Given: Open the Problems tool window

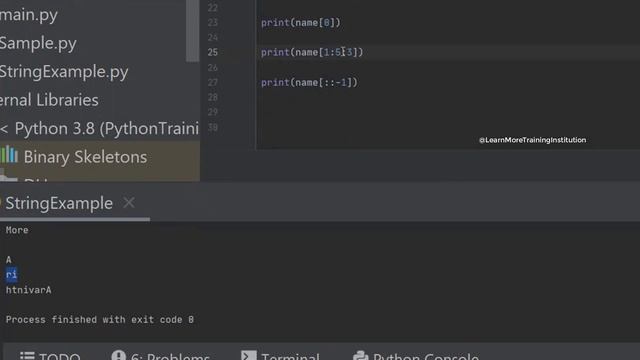Looking at the screenshot, I should tap(160, 356).
